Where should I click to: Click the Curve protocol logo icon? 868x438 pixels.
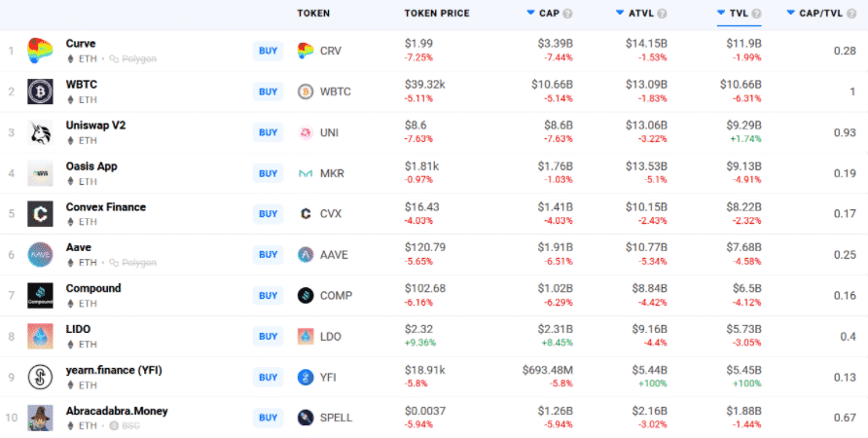40,51
